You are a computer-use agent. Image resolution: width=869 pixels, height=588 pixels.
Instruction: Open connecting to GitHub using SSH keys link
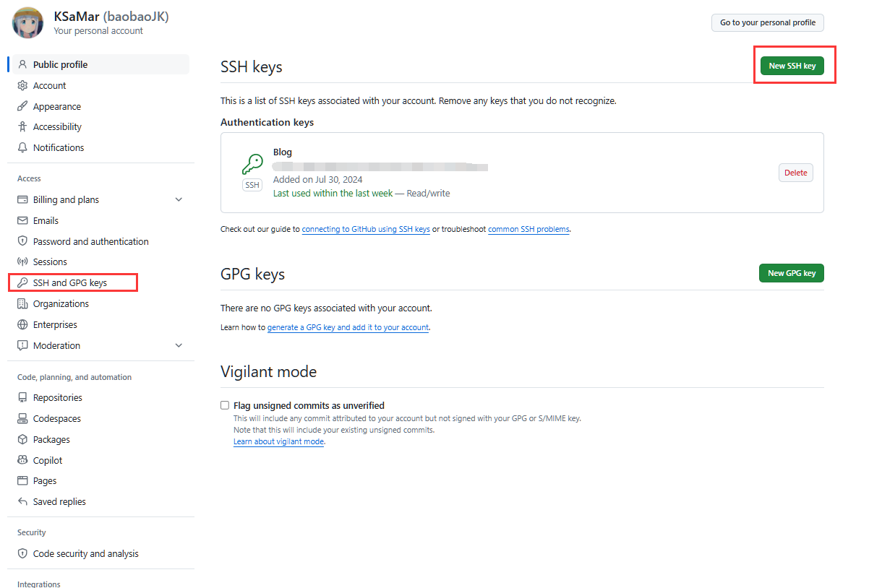(366, 229)
